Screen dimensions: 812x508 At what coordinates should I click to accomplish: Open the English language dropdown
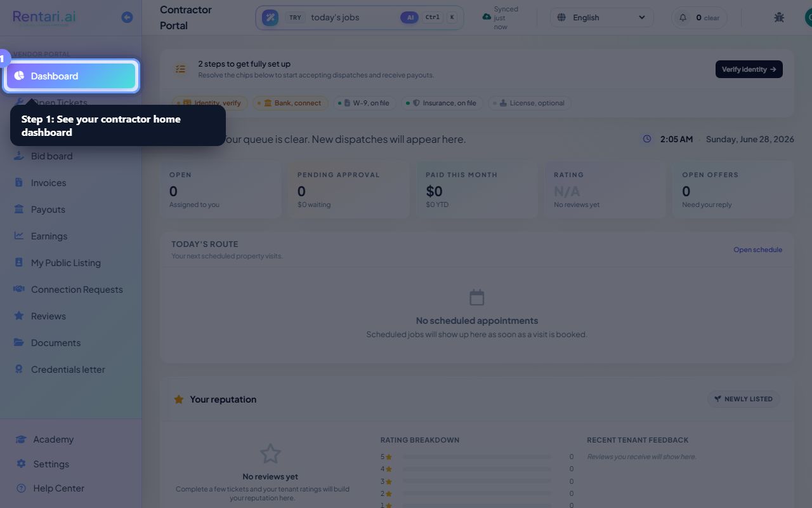tap(602, 17)
